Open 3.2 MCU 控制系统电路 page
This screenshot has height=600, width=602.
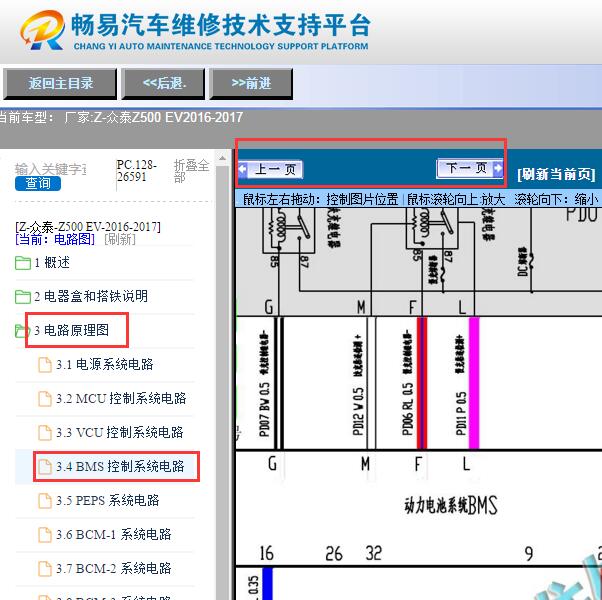[121, 398]
